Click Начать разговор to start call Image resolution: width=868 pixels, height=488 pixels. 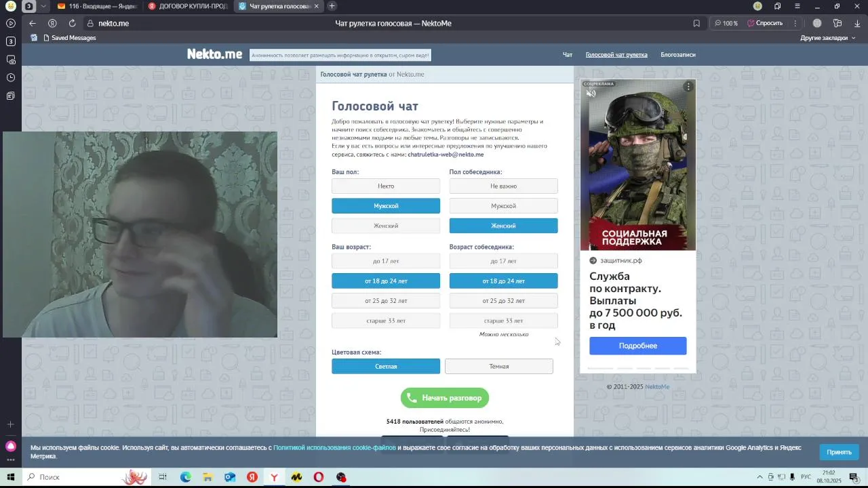coord(445,398)
